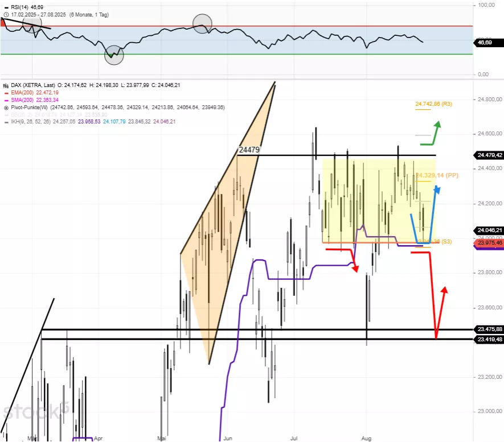Click the gray IKH legend color marker

[6, 122]
